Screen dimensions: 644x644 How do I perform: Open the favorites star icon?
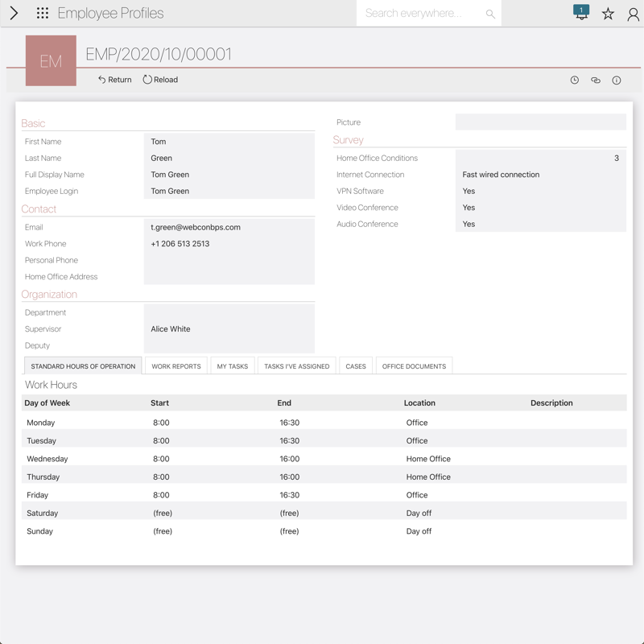point(608,14)
